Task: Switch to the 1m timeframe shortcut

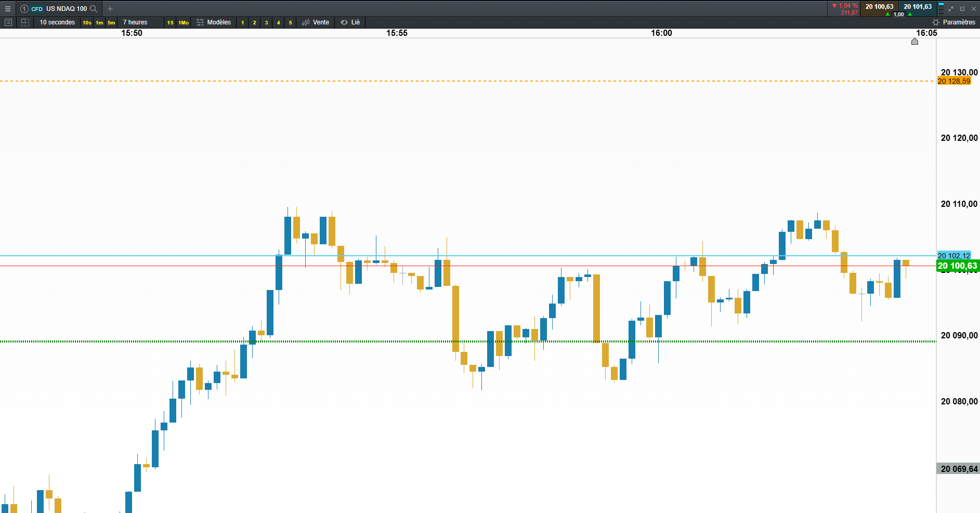Action: click(x=99, y=22)
